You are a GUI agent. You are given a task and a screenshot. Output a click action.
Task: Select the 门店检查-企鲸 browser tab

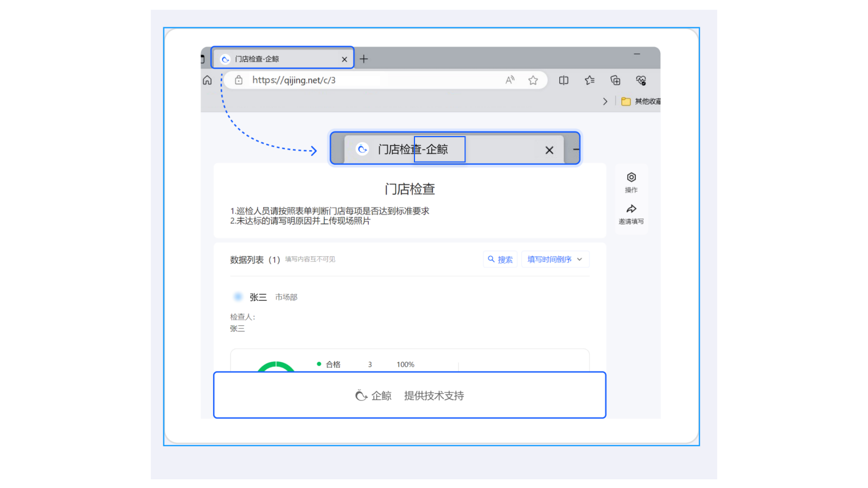(x=277, y=59)
